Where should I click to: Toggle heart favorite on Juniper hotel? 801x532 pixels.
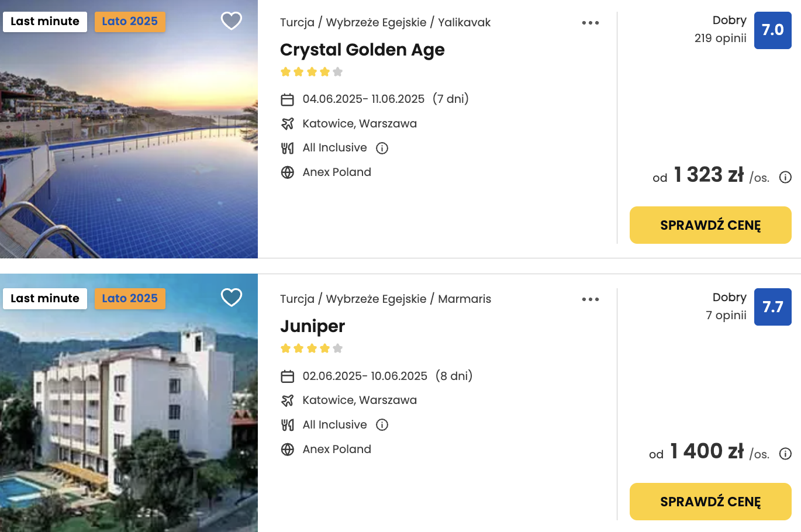coord(232,298)
